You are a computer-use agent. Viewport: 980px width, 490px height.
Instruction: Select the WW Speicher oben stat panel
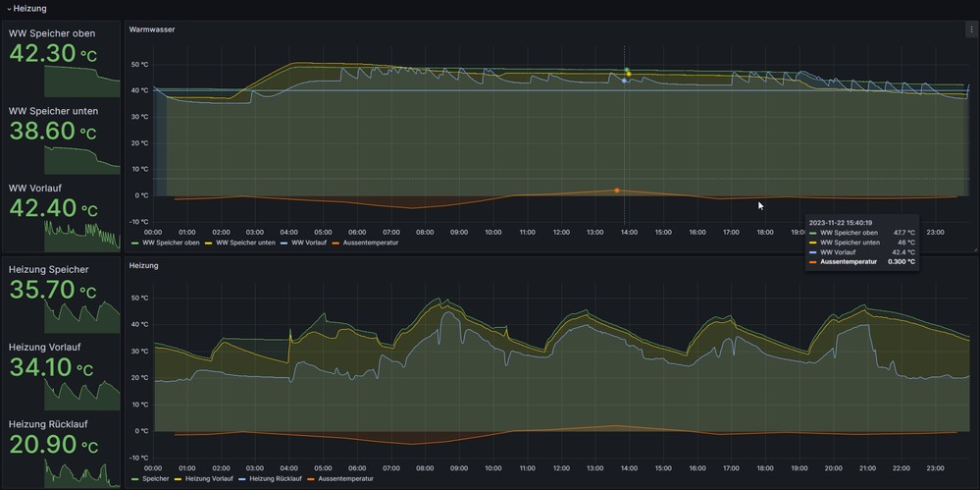point(61,59)
